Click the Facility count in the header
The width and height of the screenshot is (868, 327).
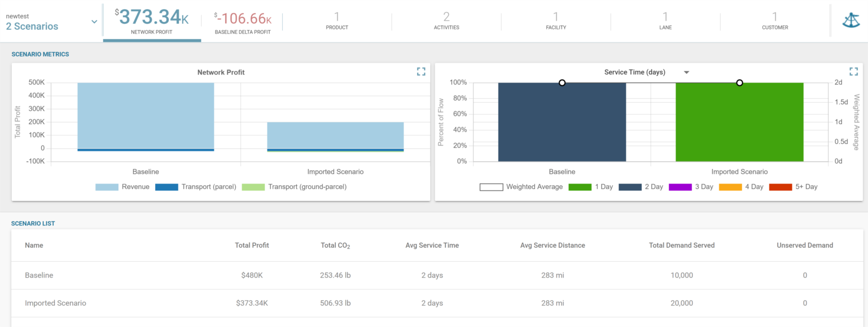(x=556, y=21)
